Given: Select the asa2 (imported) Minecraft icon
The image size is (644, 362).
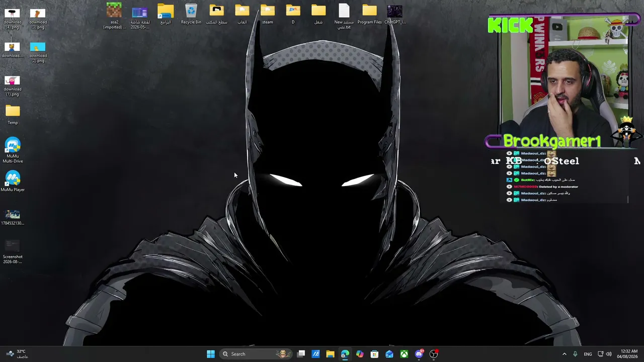Looking at the screenshot, I should [114, 16].
